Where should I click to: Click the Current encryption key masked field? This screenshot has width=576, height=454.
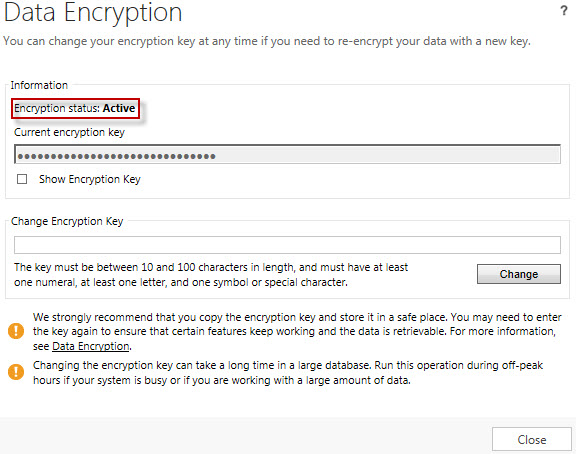tap(287, 154)
